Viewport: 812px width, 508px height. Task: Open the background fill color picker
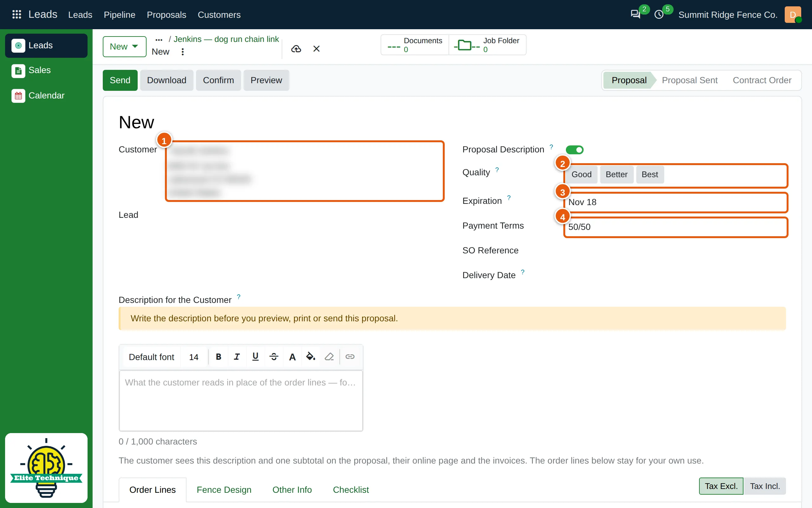click(311, 357)
